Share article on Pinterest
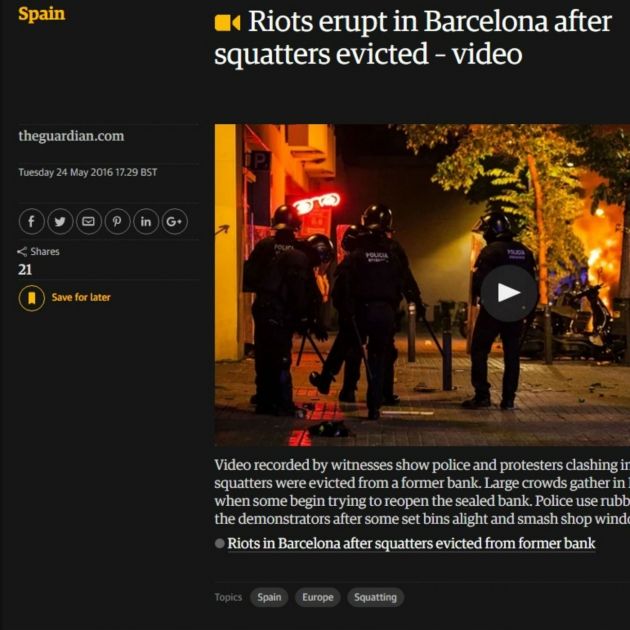Screen dimensions: 630x630 point(117,221)
